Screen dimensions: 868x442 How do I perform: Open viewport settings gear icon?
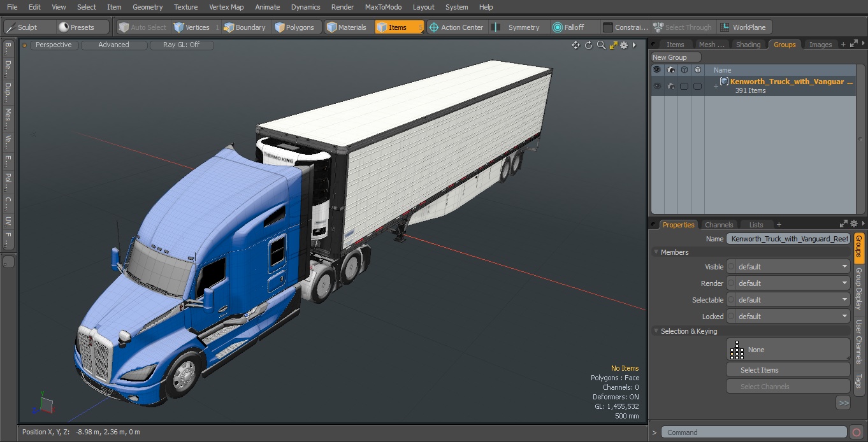click(x=625, y=45)
